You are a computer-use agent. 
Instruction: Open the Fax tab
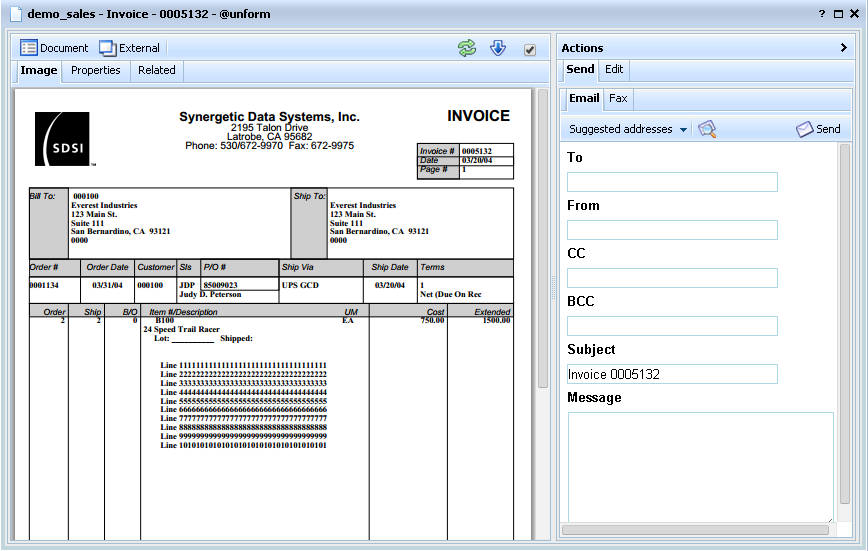(x=619, y=98)
